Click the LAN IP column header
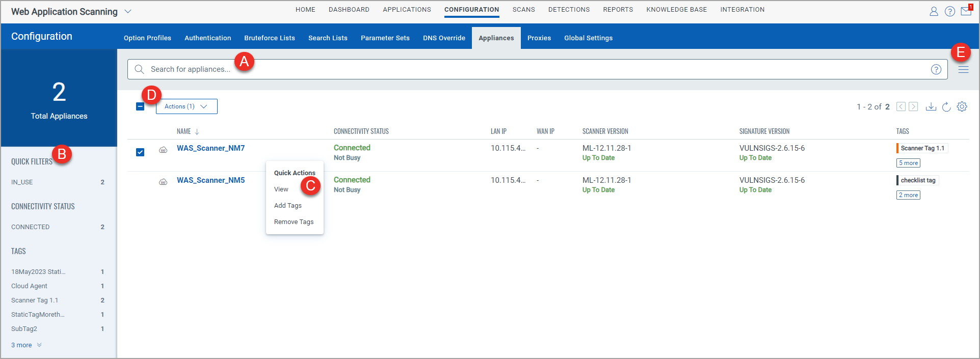 point(498,131)
